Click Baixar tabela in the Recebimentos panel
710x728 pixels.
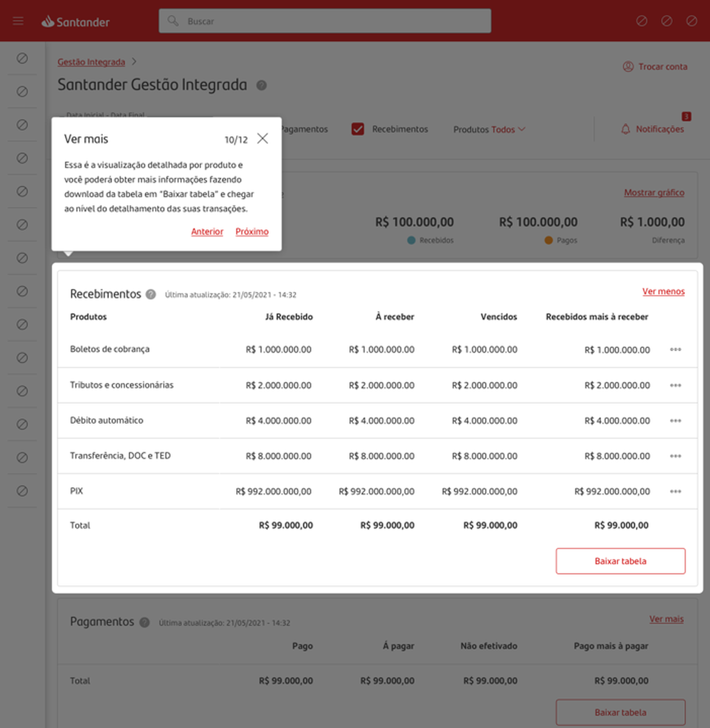(x=621, y=561)
